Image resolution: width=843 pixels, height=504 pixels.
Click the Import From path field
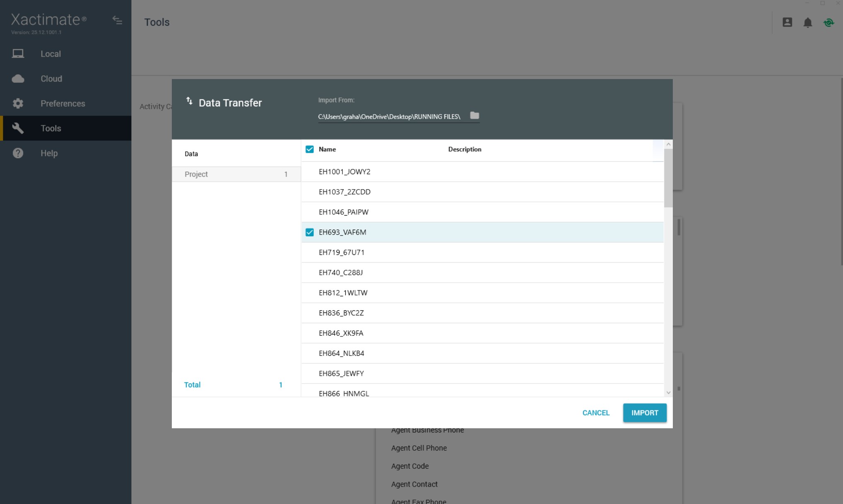click(x=389, y=117)
